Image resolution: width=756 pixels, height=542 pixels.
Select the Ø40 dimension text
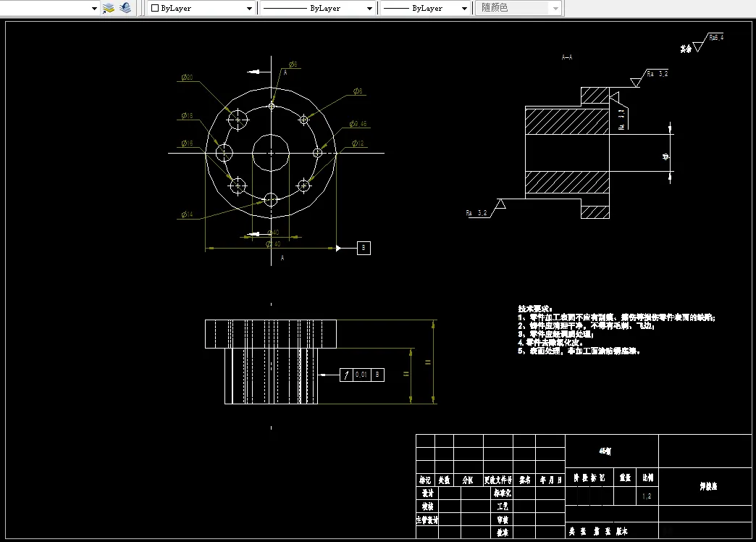click(x=274, y=232)
